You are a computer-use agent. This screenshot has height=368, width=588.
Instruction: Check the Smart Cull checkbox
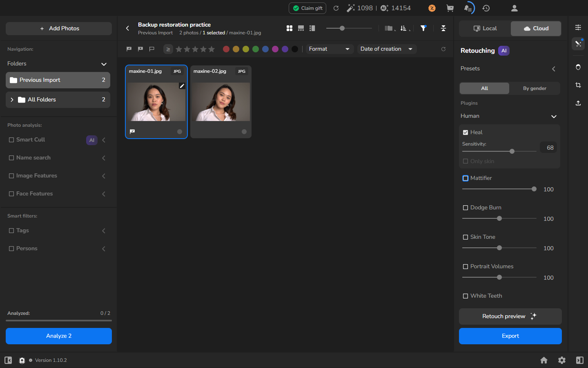11,140
